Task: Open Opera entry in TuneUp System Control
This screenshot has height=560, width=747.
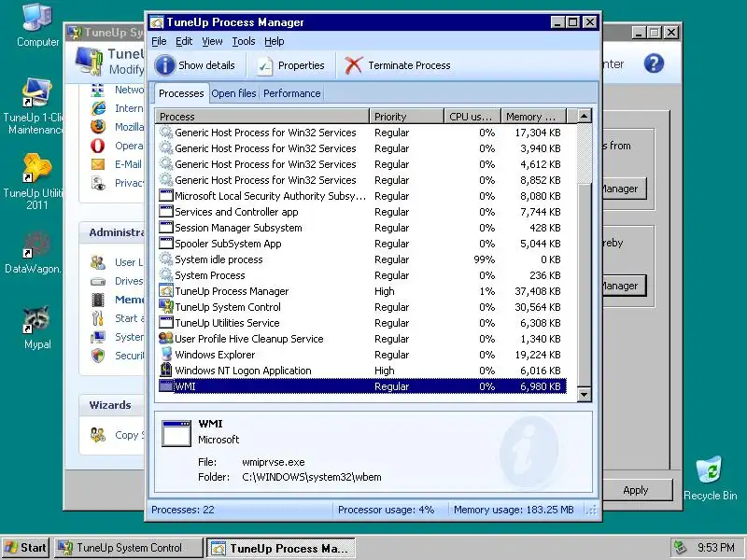Action: pos(118,146)
